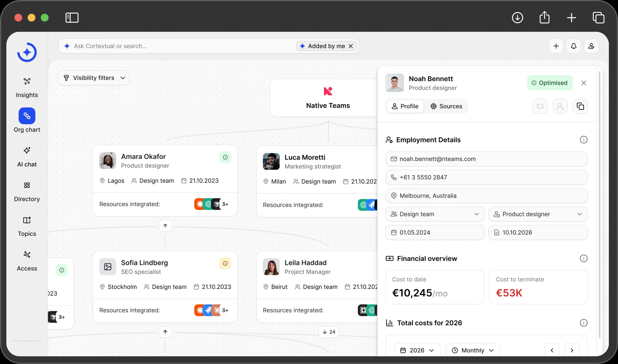This screenshot has width=618, height=364.
Task: Expand the 24 hidden reports
Action: (x=328, y=332)
